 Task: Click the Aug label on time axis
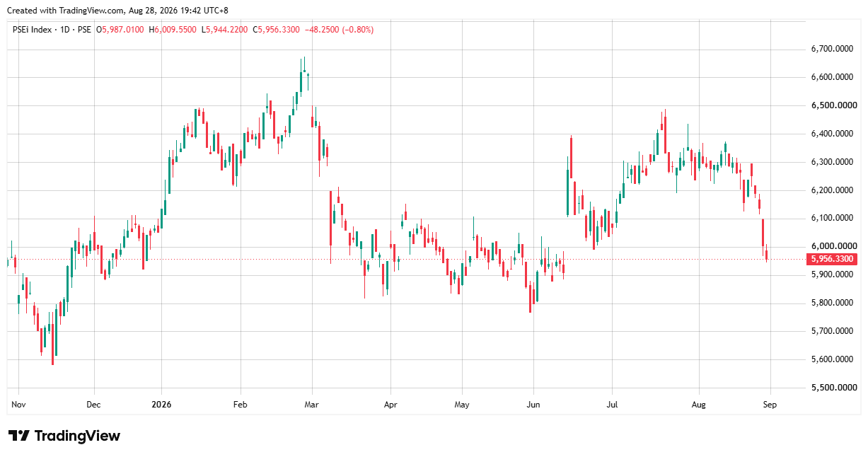coord(699,405)
